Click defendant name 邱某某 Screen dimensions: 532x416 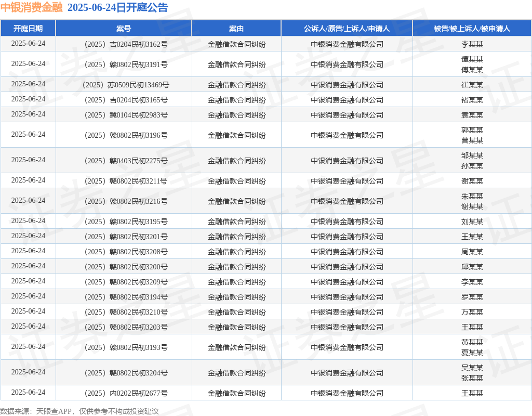click(x=472, y=267)
